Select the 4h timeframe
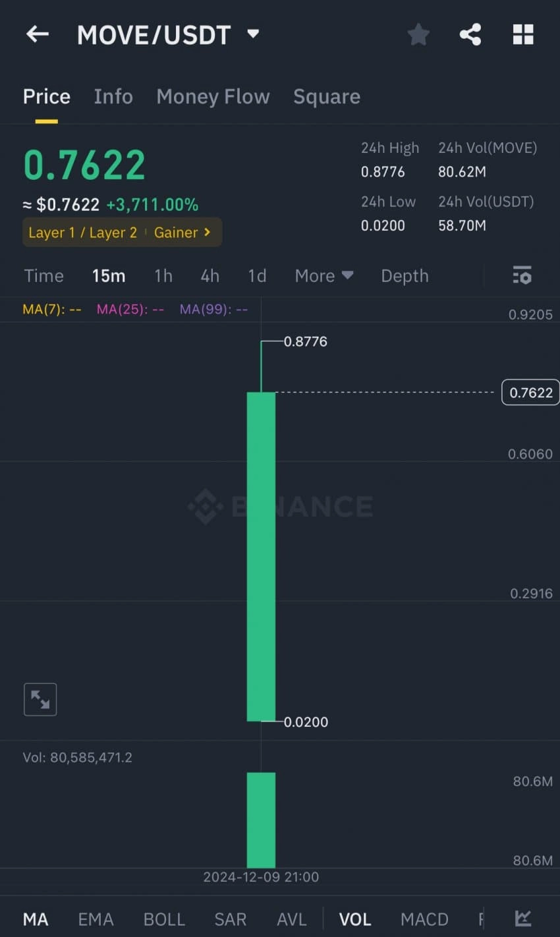 pyautogui.click(x=210, y=275)
